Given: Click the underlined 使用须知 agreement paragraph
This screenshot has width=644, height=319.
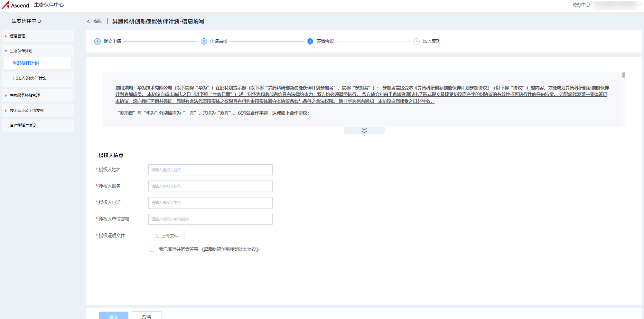Looking at the screenshot, I should tap(362, 95).
